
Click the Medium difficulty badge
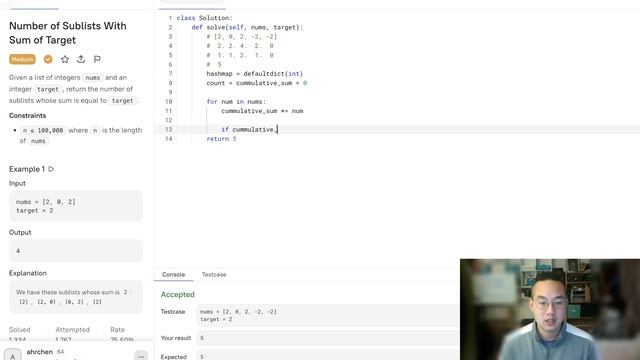click(x=22, y=59)
